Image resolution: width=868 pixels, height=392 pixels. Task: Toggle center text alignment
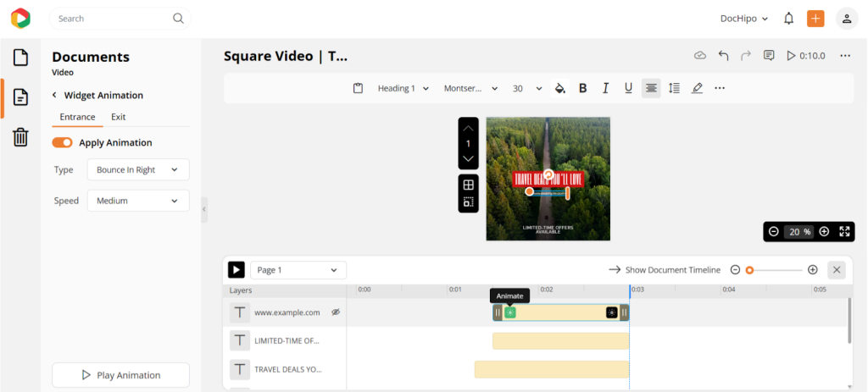point(651,88)
